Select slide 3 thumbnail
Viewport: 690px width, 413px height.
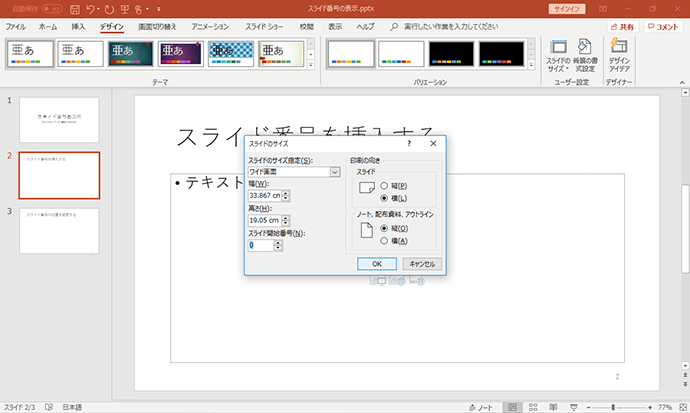(59, 231)
